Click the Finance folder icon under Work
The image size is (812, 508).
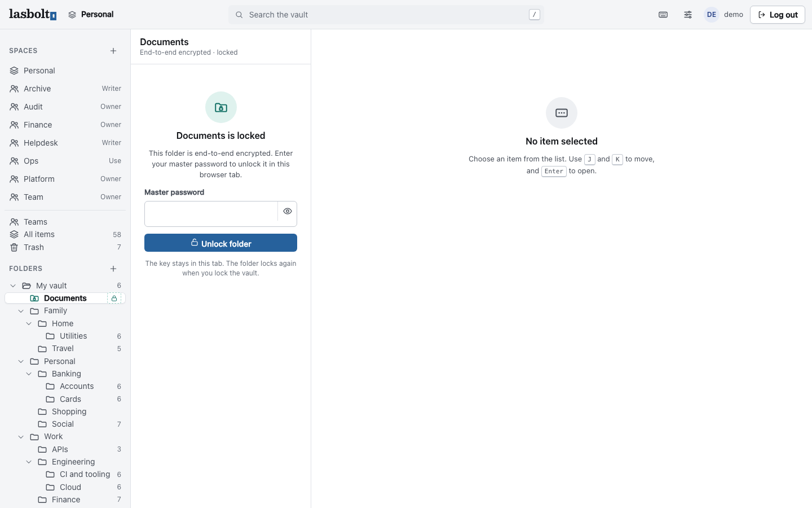42,500
